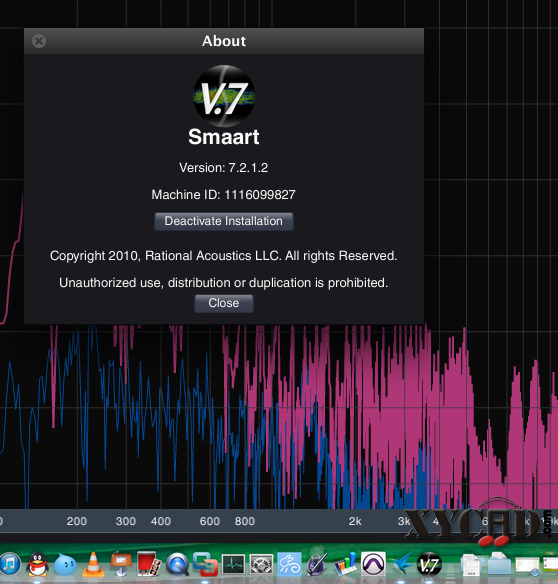Click the blue rabbit icon in dock
The width and height of the screenshot is (558, 584).
[x=289, y=564]
